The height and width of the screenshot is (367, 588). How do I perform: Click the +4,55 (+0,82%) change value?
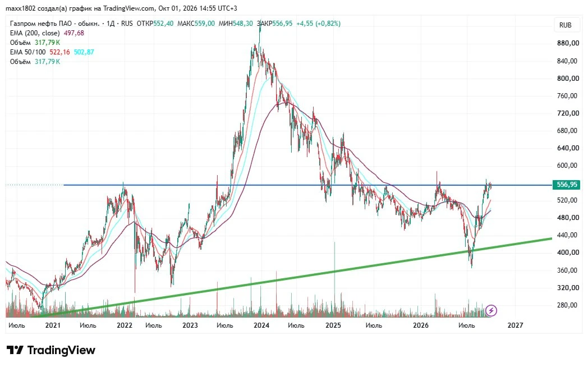point(318,24)
